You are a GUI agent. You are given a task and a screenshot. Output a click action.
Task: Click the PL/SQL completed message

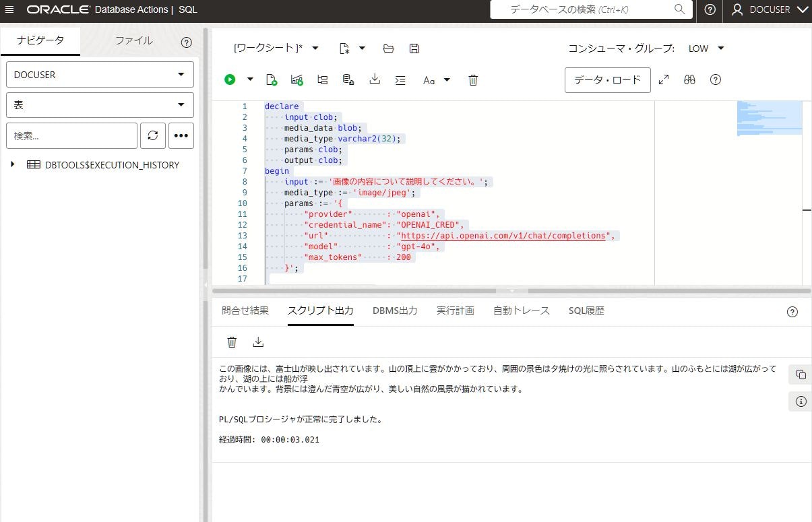click(x=301, y=420)
